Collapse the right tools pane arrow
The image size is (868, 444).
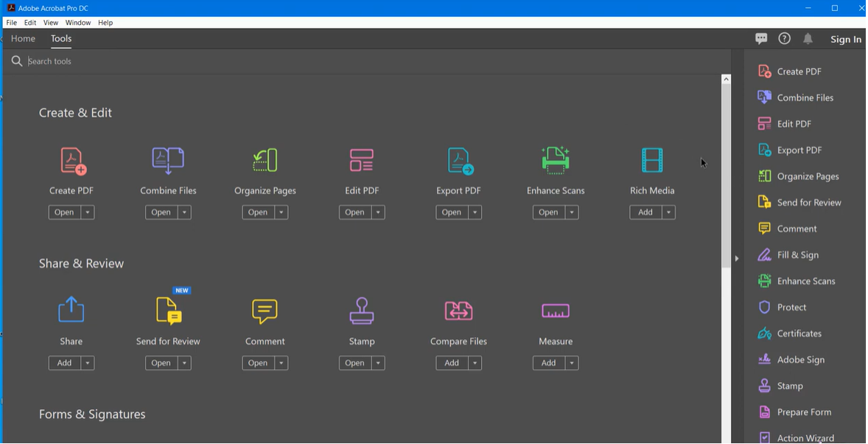coord(737,258)
